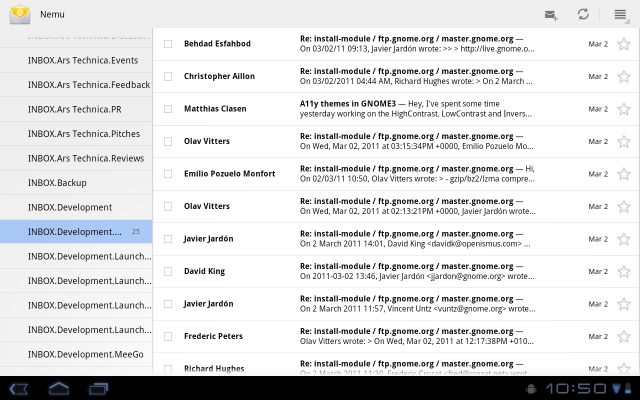Tick the Frederic Peters message checkbox
The width and height of the screenshot is (640, 400).
click(168, 336)
